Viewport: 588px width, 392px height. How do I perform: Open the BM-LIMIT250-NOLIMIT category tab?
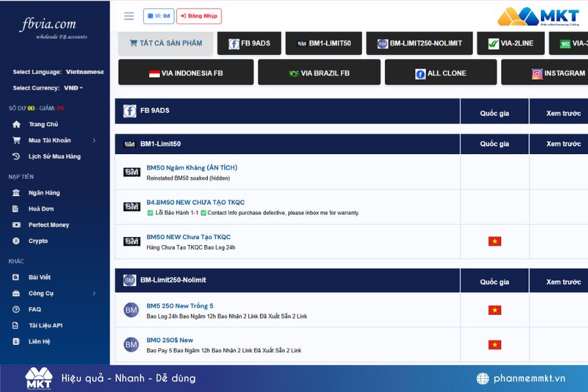click(x=419, y=43)
